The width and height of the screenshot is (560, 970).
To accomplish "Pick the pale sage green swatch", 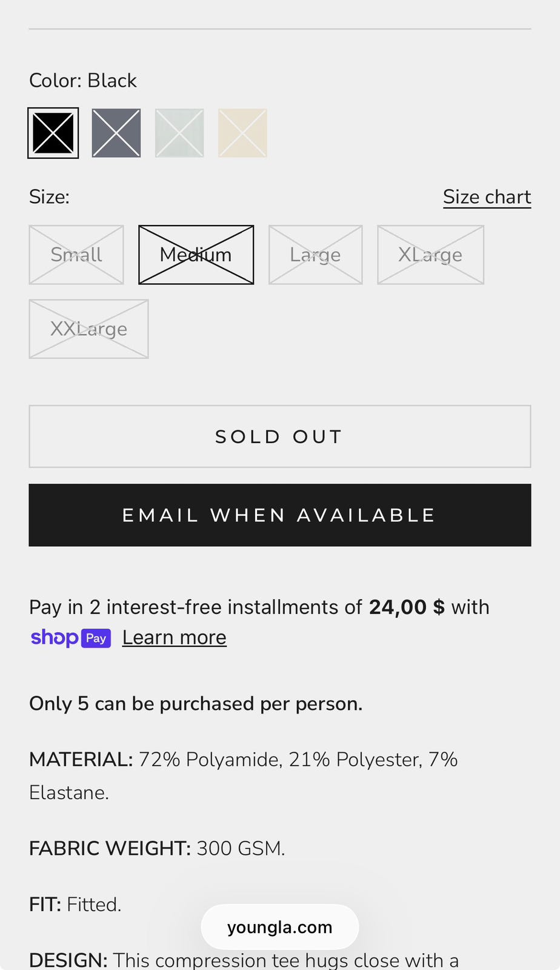I will [179, 133].
